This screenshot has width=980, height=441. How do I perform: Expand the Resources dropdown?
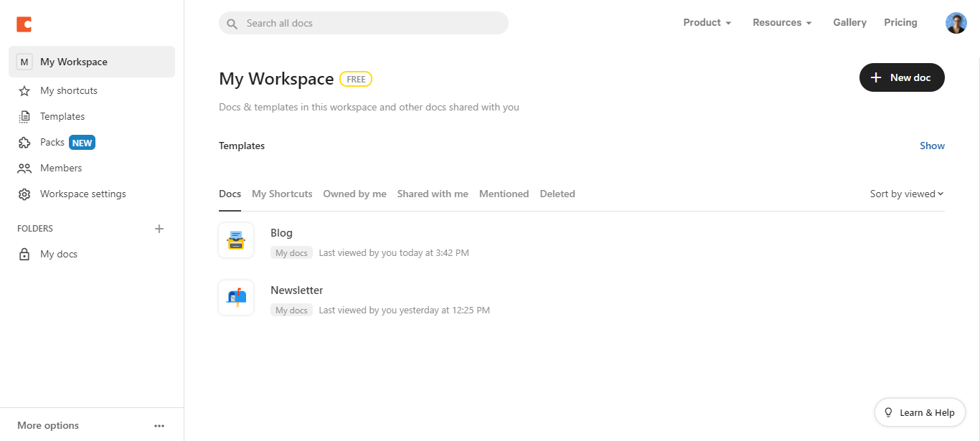781,22
